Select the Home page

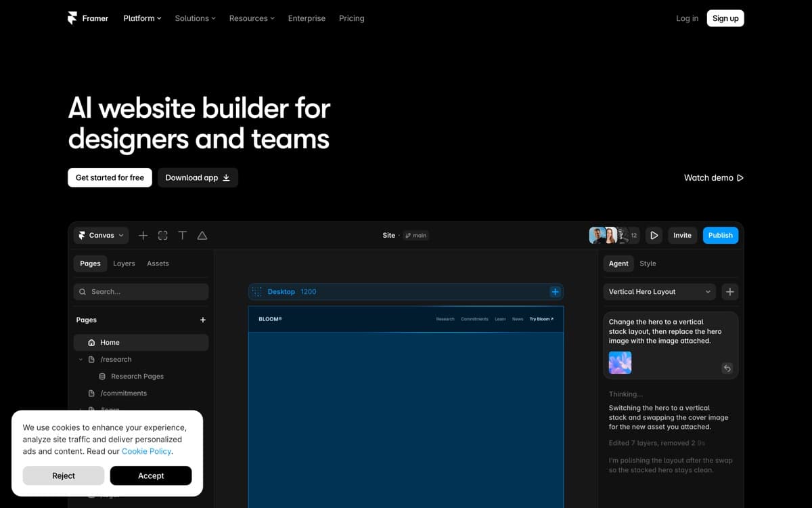[141, 342]
